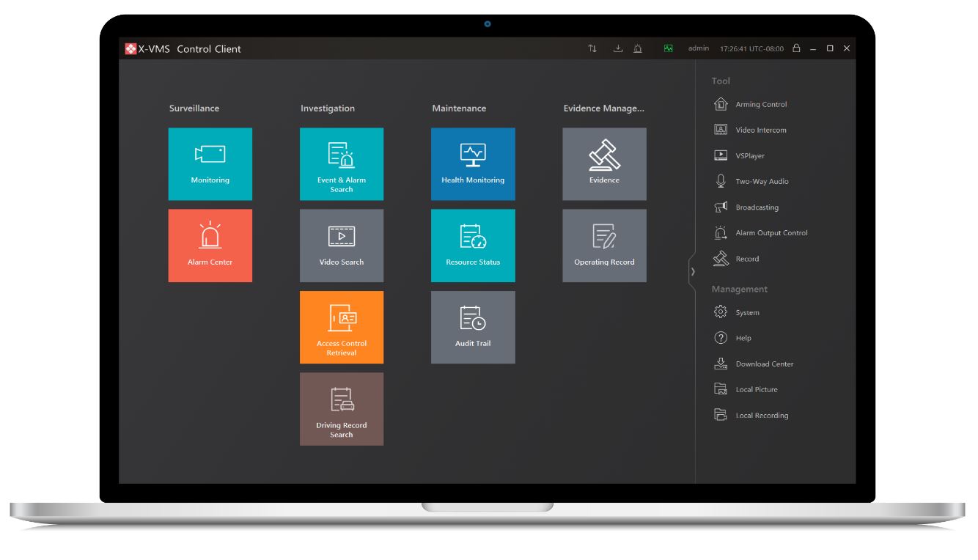Image resolution: width=978 pixels, height=560 pixels.
Task: Open Access Control Retrieval tile
Action: (x=341, y=327)
